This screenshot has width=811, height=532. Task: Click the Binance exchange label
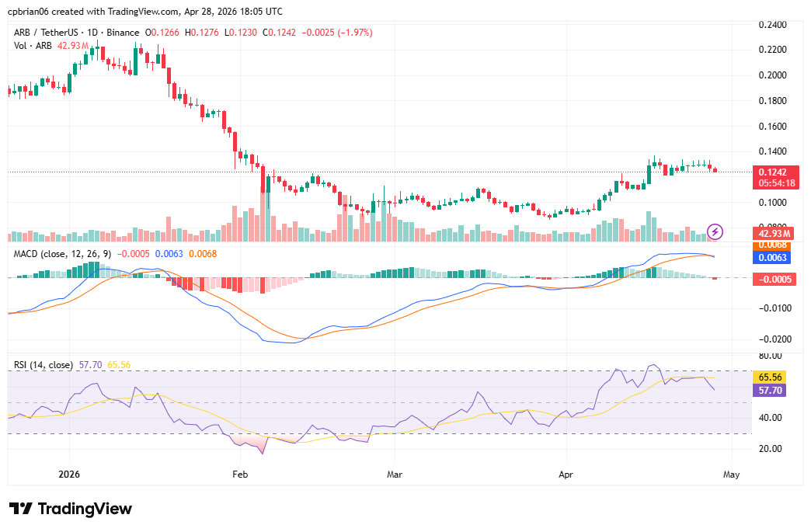[123, 33]
